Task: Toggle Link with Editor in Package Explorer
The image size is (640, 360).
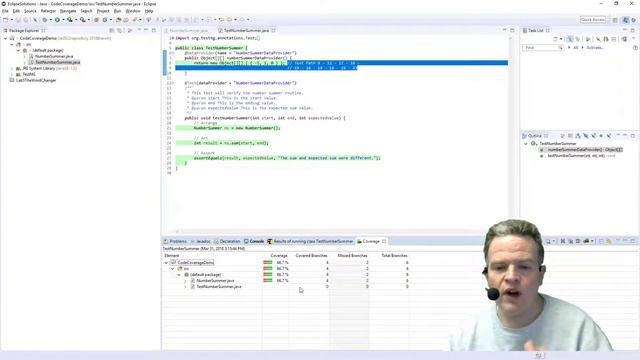Action: [x=120, y=31]
